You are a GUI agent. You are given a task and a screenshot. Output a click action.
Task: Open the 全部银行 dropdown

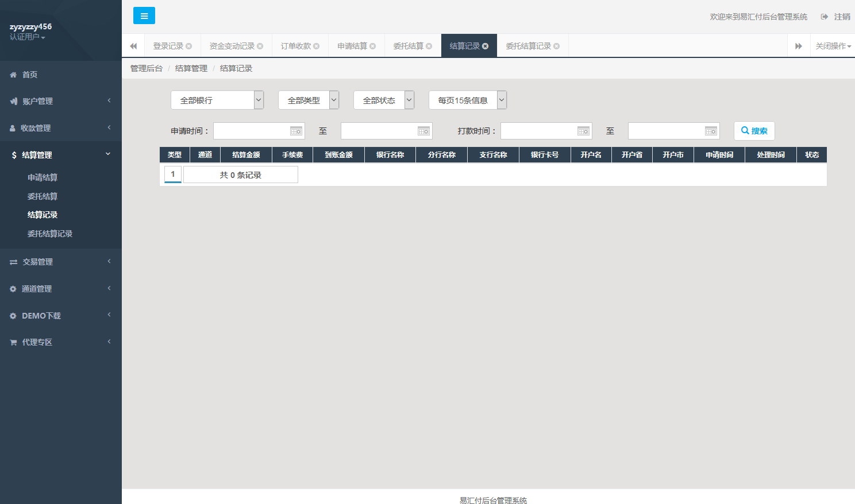[x=217, y=100]
